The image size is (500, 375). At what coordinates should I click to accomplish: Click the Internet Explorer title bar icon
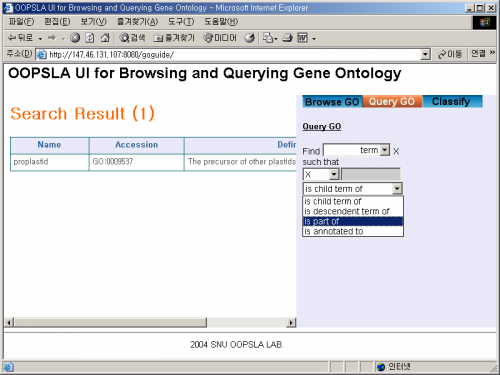(8, 8)
